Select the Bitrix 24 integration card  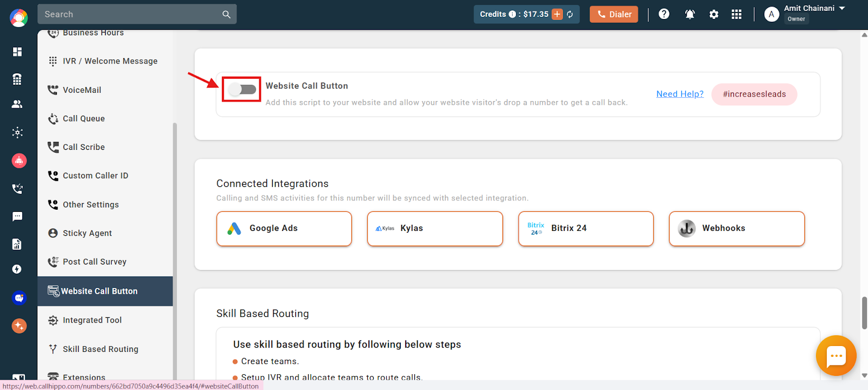click(586, 229)
